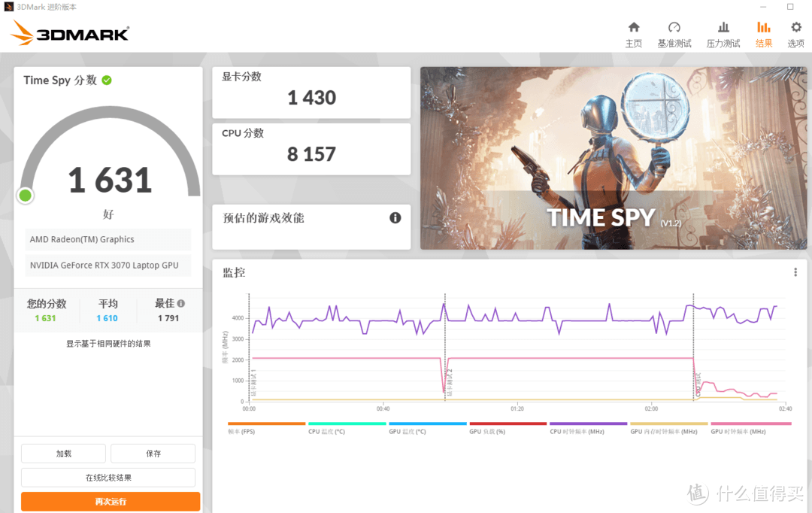Maximize the 3DMark window

(790, 7)
